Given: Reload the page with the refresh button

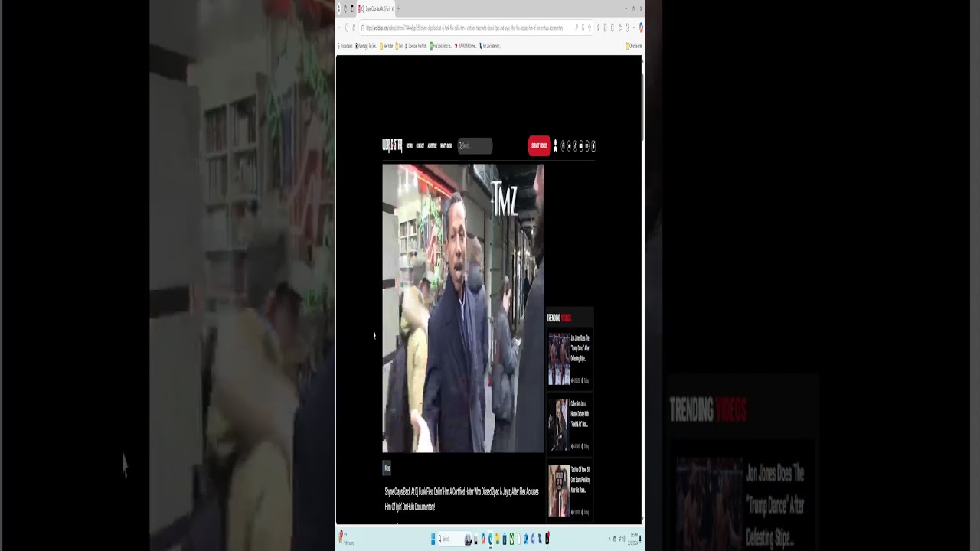Looking at the screenshot, I should click(347, 28).
